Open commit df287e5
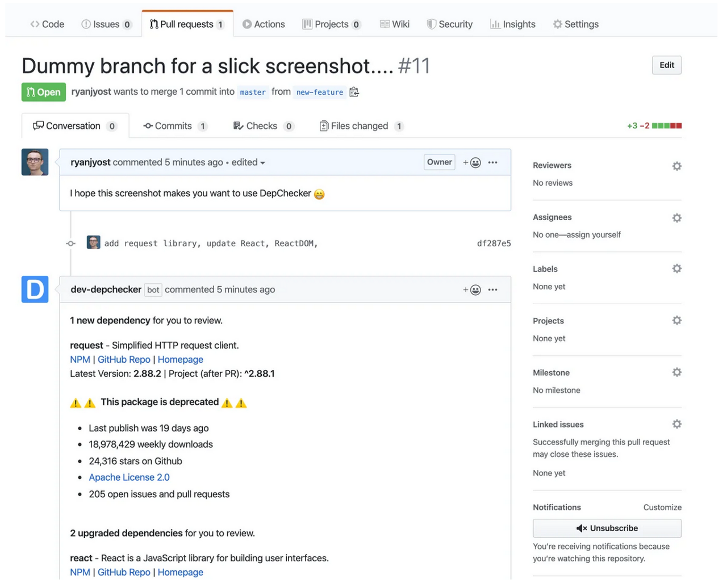Viewport: 727px width, 588px height. [494, 243]
